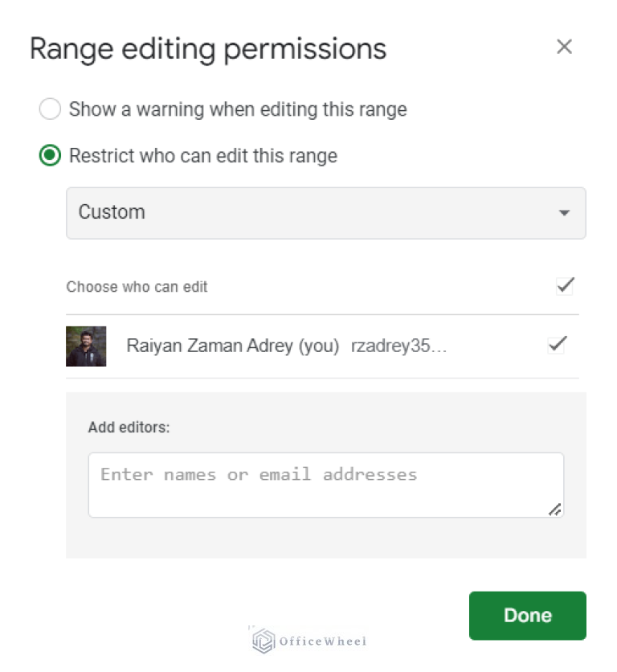Image resolution: width=617 pixels, height=672 pixels.
Task: Select Custom from the access level selector
Action: [325, 212]
